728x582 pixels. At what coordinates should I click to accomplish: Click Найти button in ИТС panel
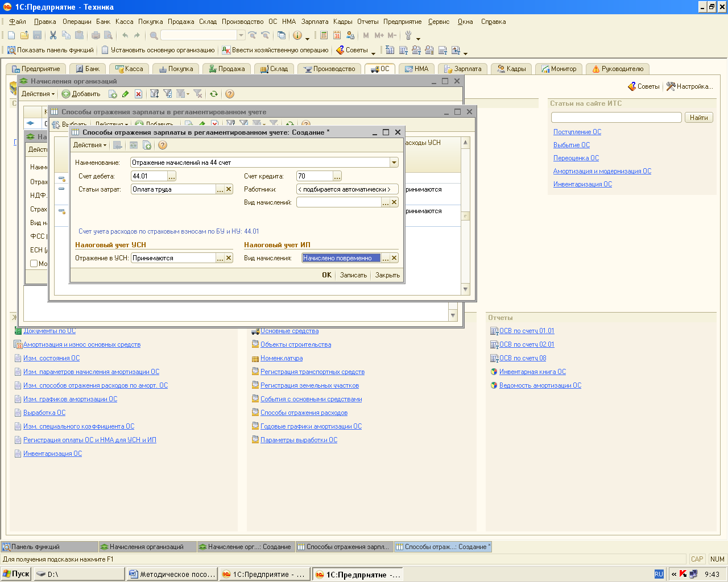(698, 118)
